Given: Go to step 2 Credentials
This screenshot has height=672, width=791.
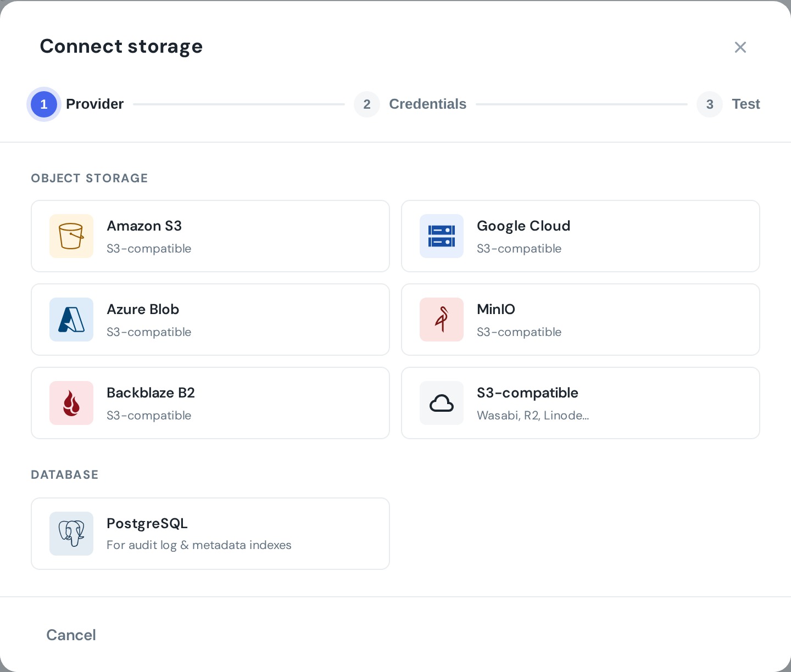Looking at the screenshot, I should [367, 104].
